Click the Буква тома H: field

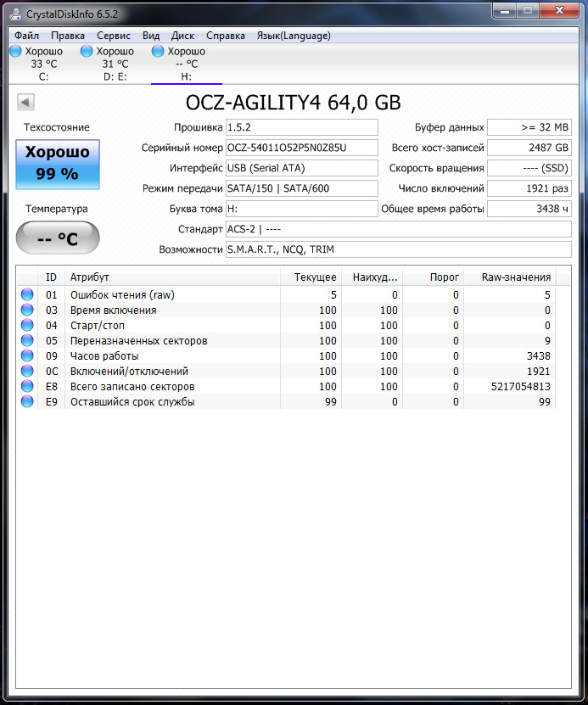(x=302, y=209)
